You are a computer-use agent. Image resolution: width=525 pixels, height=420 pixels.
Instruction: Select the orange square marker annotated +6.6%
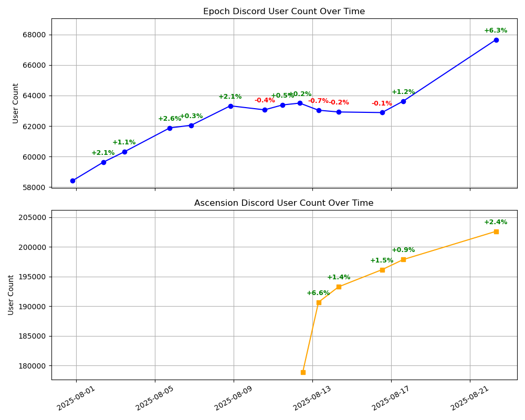319,302
